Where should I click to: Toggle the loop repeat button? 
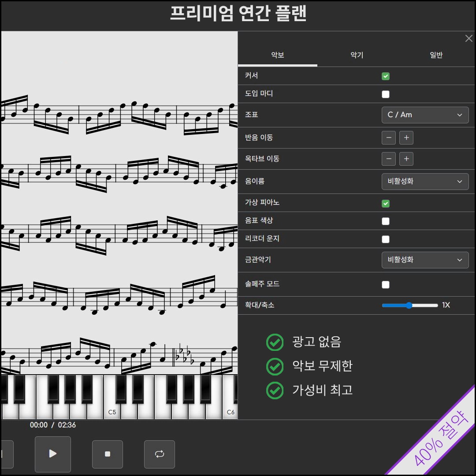tap(160, 454)
